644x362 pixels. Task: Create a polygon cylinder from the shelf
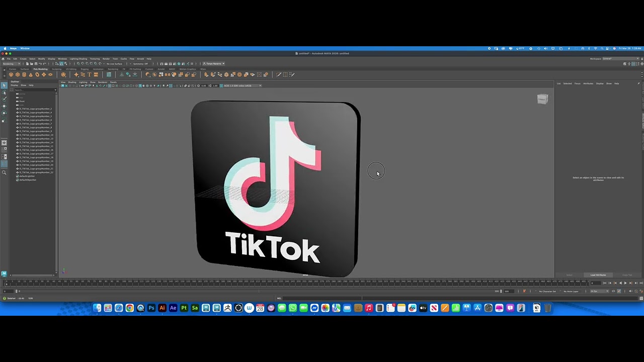[x=24, y=74]
